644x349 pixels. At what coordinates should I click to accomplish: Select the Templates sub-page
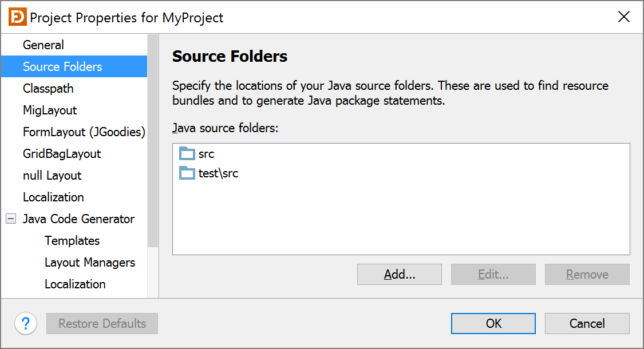coord(72,240)
